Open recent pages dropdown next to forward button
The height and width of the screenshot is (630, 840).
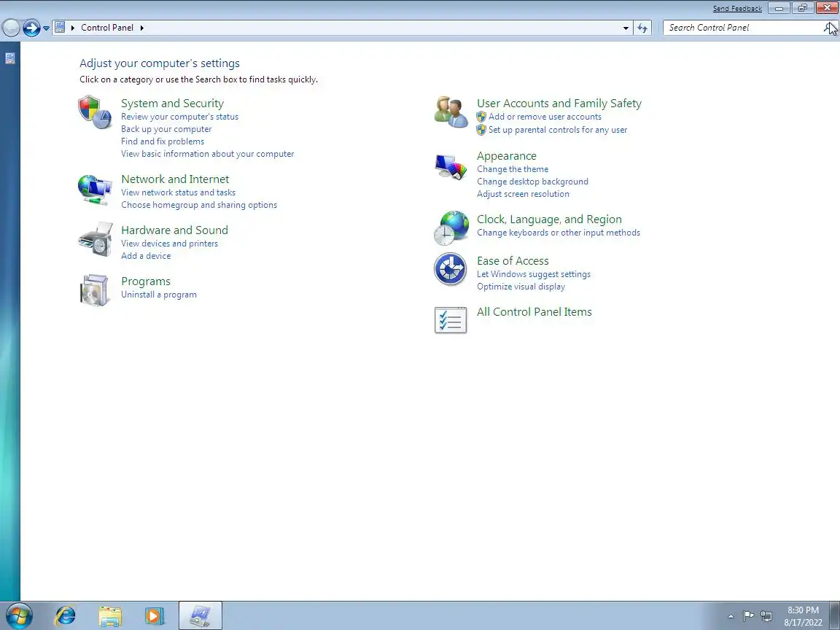coord(47,28)
